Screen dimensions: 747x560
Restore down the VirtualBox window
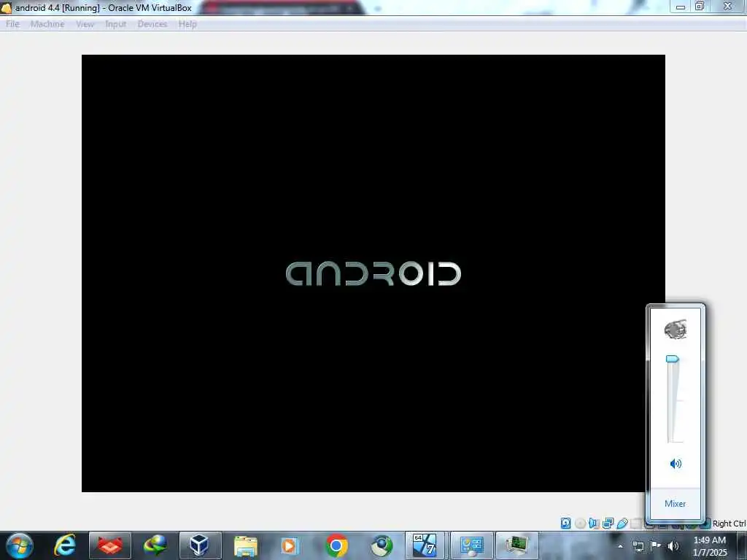[x=700, y=7]
